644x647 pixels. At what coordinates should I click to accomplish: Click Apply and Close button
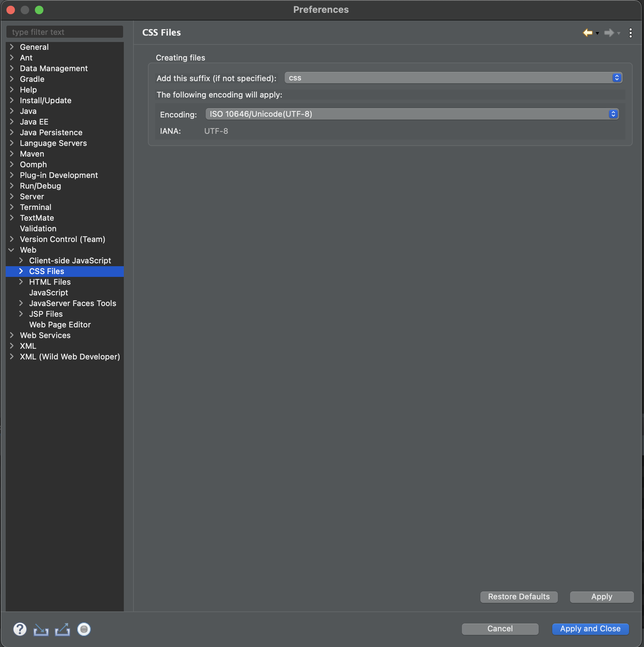[590, 629]
